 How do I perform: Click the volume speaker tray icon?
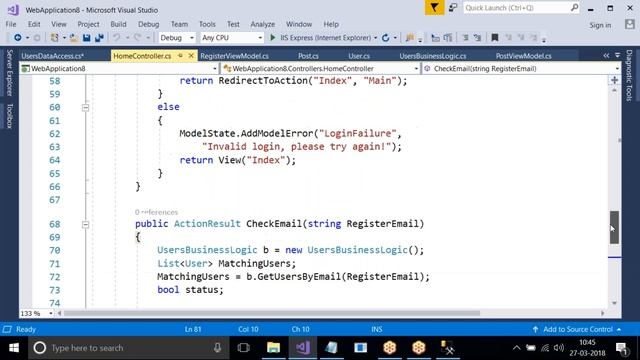click(x=558, y=348)
